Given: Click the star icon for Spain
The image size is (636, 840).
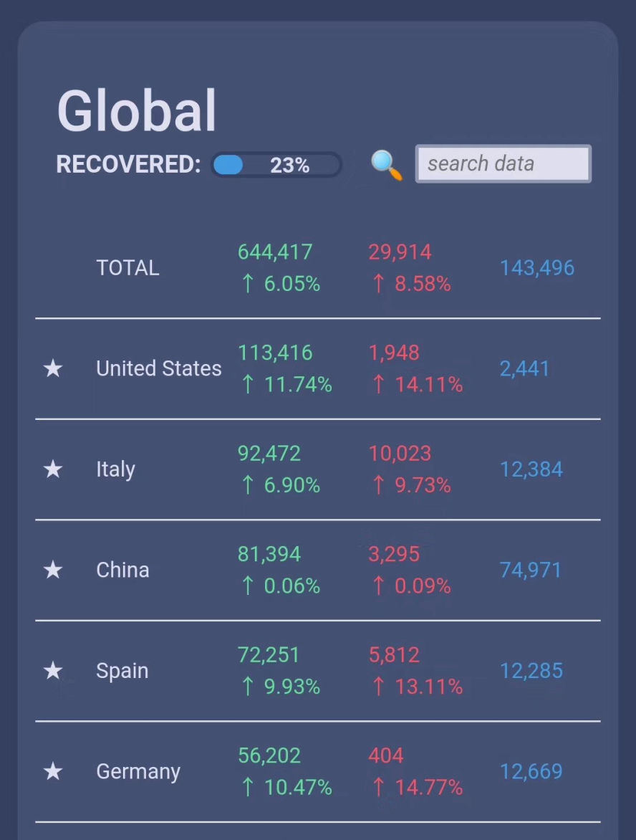Looking at the screenshot, I should tap(53, 671).
